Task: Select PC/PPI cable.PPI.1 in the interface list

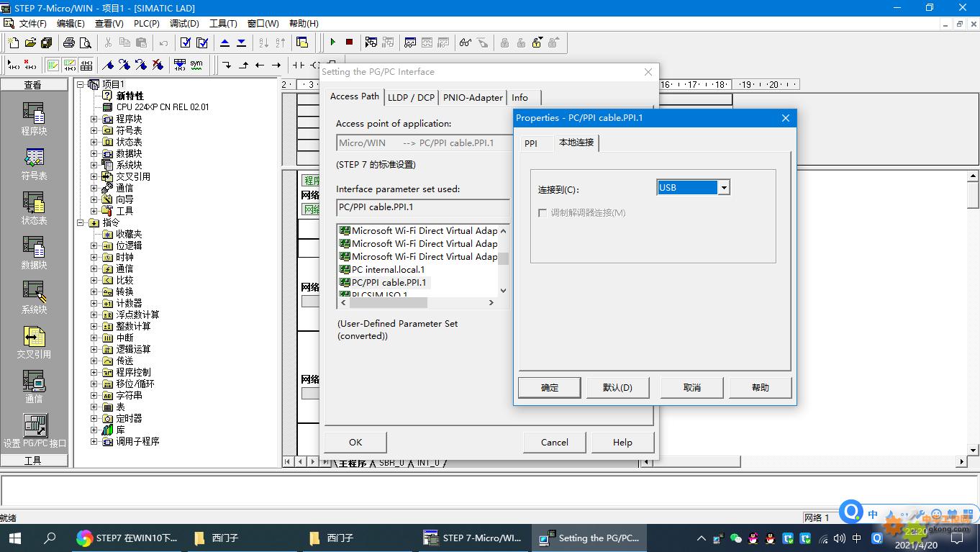Action: click(389, 282)
